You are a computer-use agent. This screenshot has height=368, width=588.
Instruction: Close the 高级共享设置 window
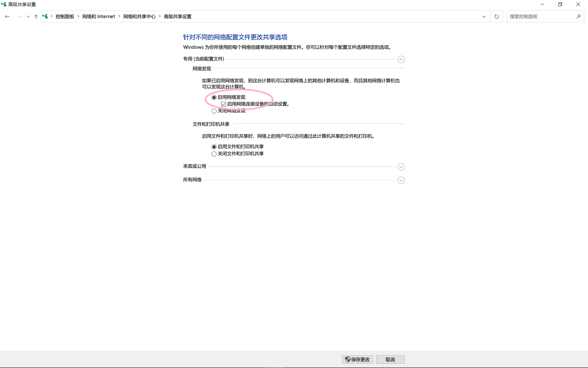(578, 4)
